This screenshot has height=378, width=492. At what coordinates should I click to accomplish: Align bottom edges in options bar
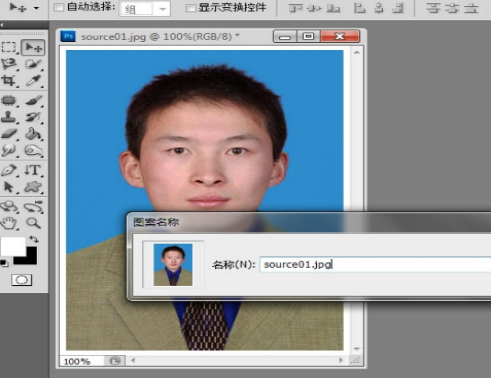point(333,8)
